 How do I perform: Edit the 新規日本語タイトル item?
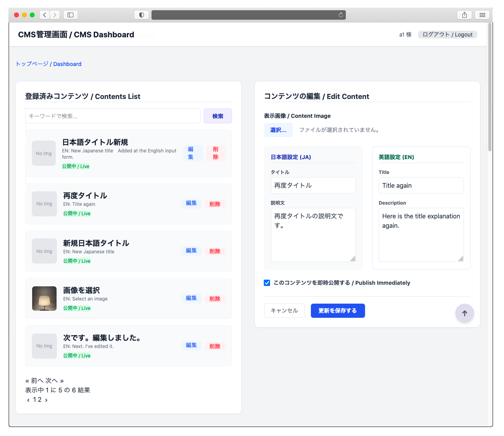(192, 251)
